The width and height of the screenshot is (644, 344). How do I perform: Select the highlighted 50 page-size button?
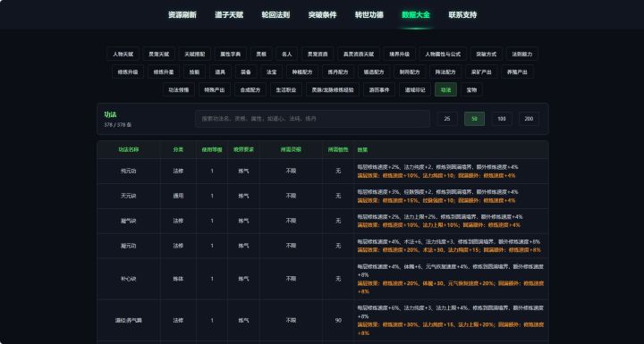point(474,119)
